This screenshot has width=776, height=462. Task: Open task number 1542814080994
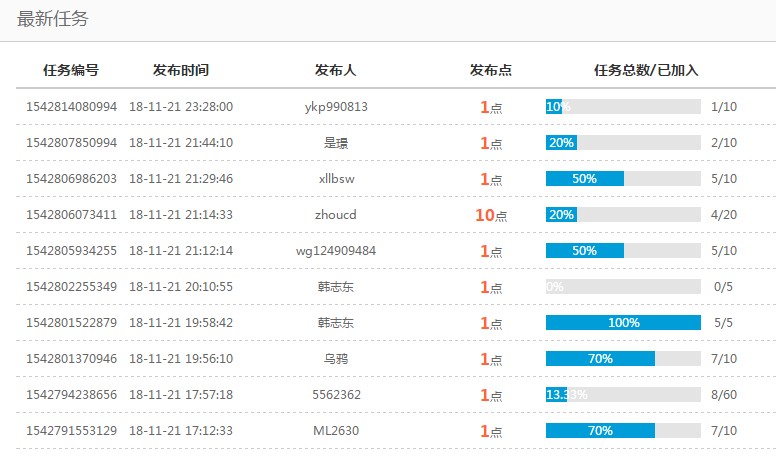click(x=71, y=106)
